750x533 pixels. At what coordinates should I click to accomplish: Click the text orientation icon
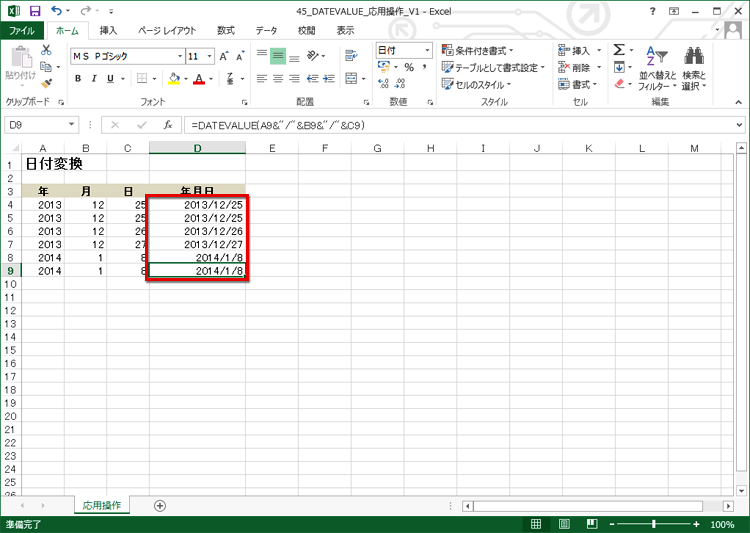313,56
